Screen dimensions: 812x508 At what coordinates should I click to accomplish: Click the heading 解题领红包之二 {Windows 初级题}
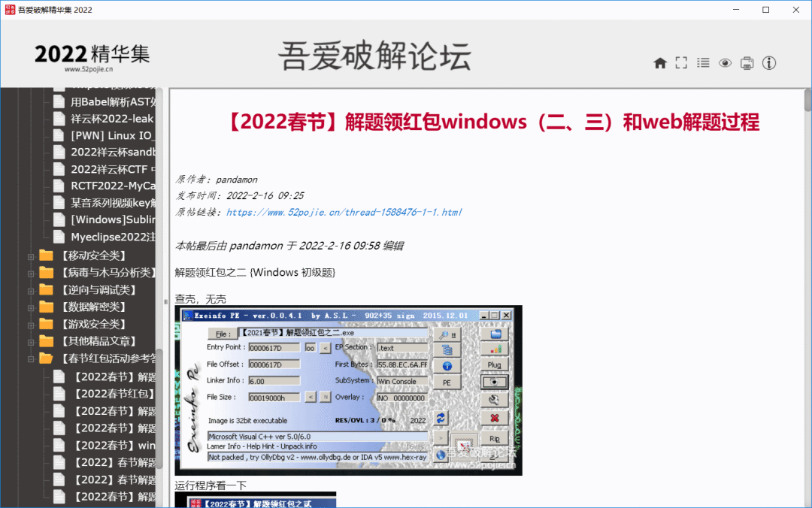[x=255, y=272]
